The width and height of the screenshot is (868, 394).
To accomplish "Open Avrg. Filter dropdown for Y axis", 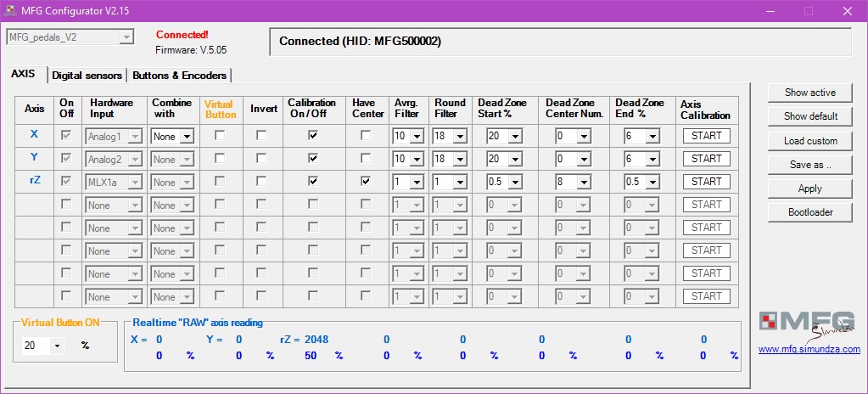I will [408, 159].
